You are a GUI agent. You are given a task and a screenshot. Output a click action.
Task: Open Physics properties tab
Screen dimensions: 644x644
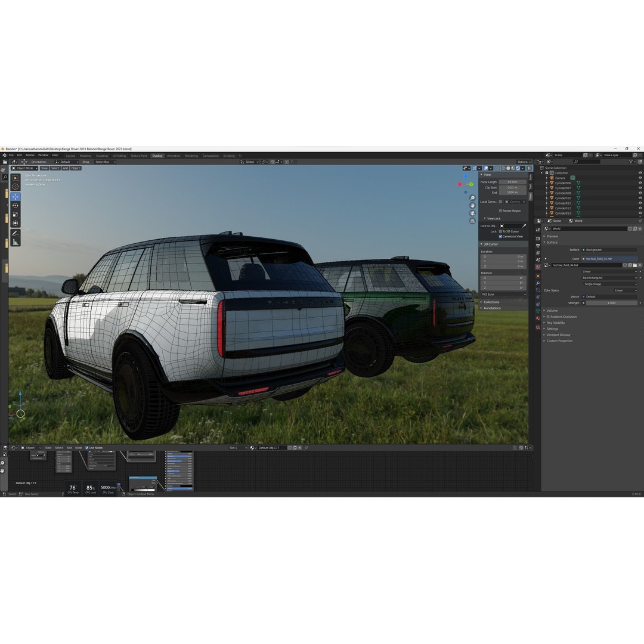538,297
